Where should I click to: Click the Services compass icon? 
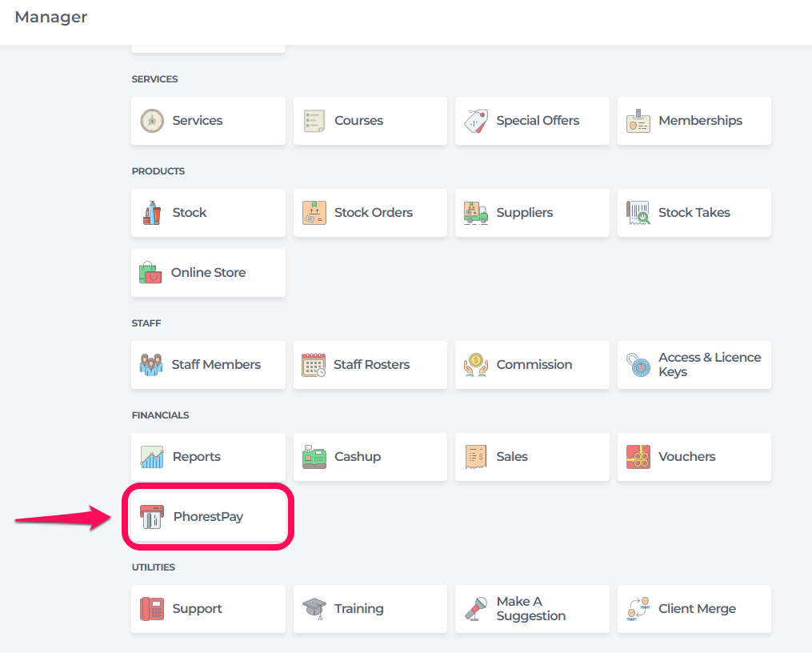click(152, 121)
